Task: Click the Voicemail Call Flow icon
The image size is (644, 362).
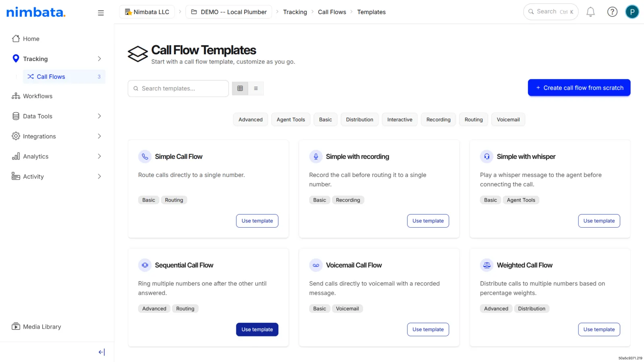Action: (316, 265)
